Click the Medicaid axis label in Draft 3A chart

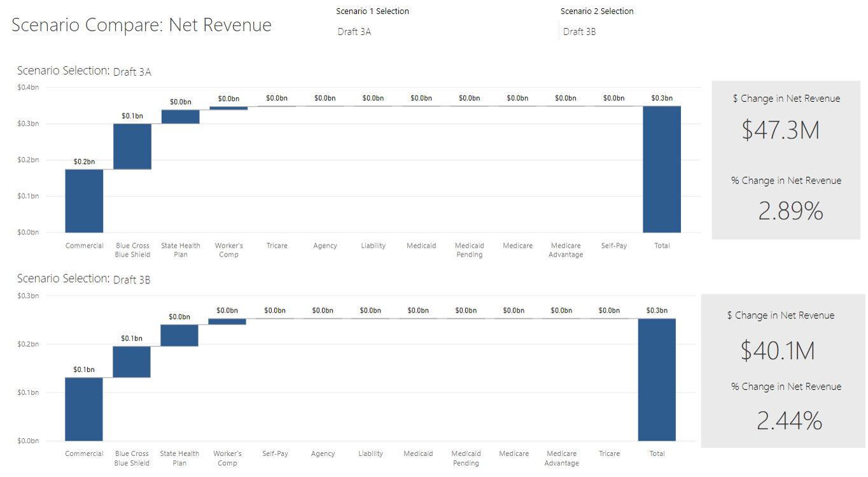(421, 246)
